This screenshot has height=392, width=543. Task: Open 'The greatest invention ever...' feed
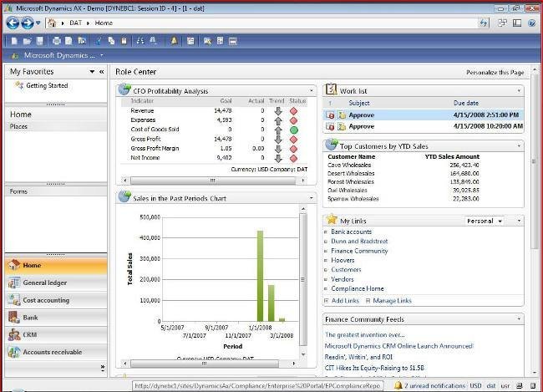365,335
